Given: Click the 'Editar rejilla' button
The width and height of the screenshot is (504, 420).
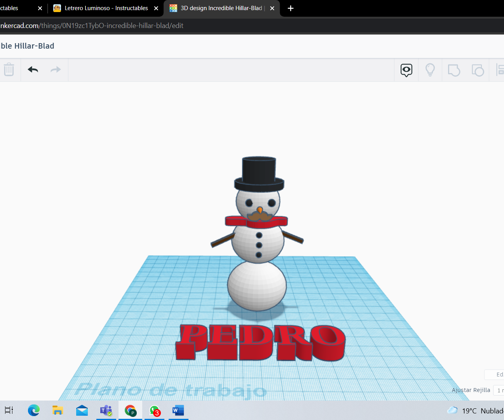Looking at the screenshot, I should (x=496, y=374).
